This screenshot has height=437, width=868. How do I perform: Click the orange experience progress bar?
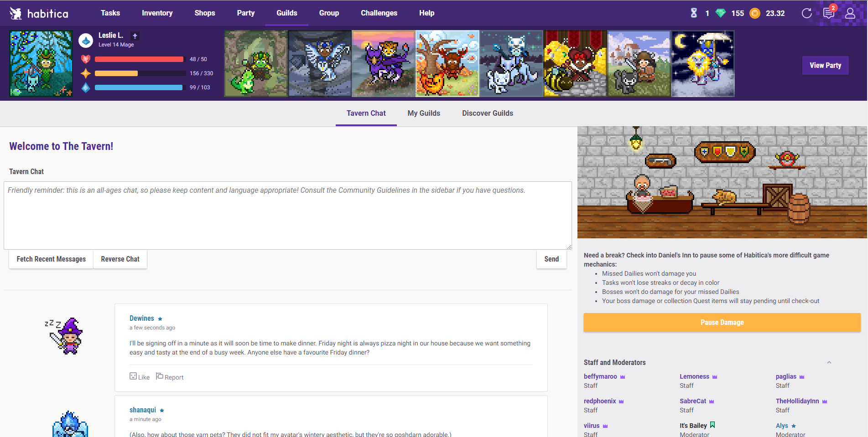pos(140,73)
